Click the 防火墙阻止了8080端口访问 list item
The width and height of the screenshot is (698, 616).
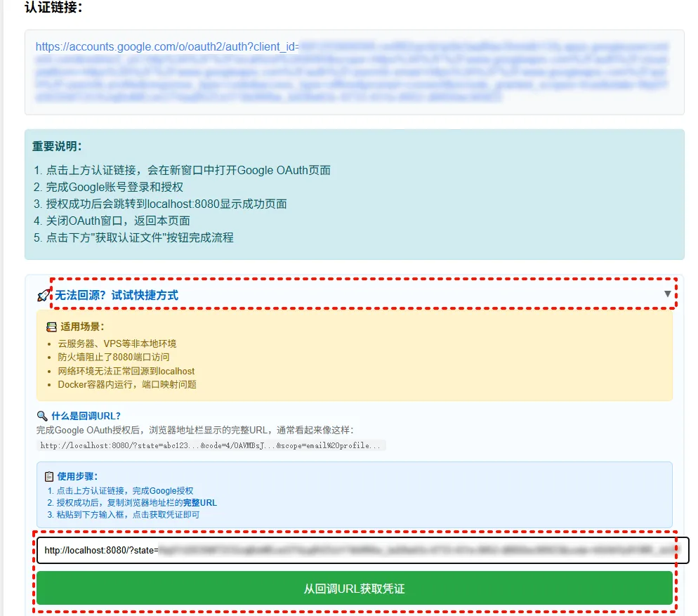[112, 358]
